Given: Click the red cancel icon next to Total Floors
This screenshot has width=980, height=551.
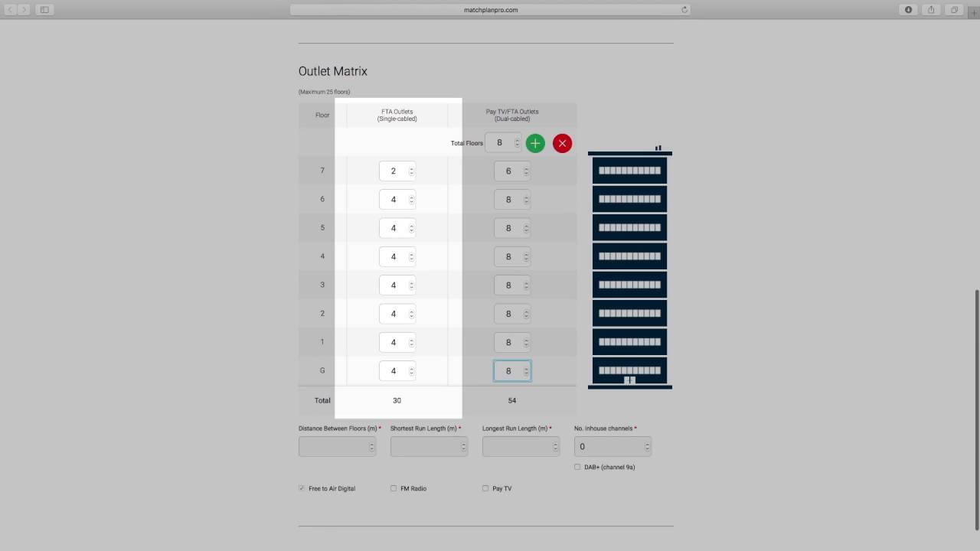Looking at the screenshot, I should point(562,143).
